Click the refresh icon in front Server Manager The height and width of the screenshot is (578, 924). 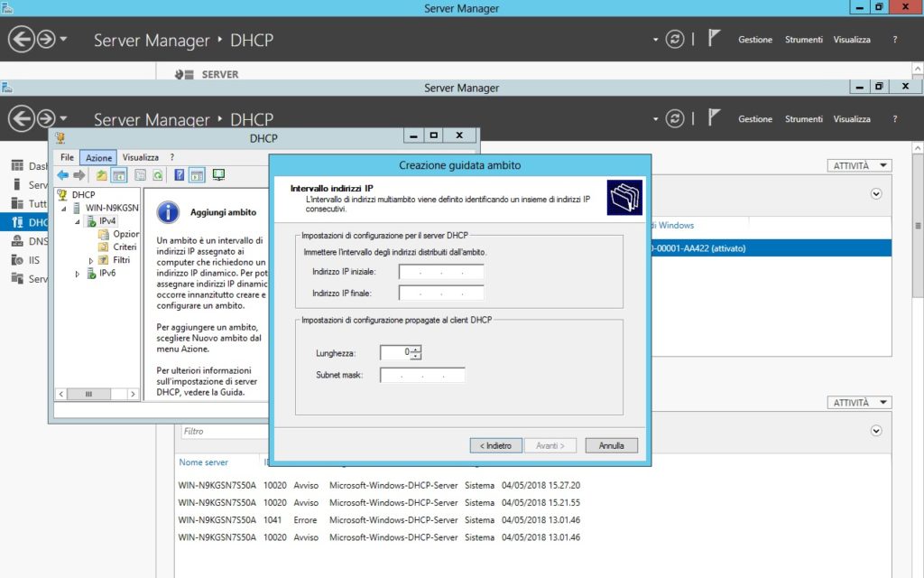point(675,119)
